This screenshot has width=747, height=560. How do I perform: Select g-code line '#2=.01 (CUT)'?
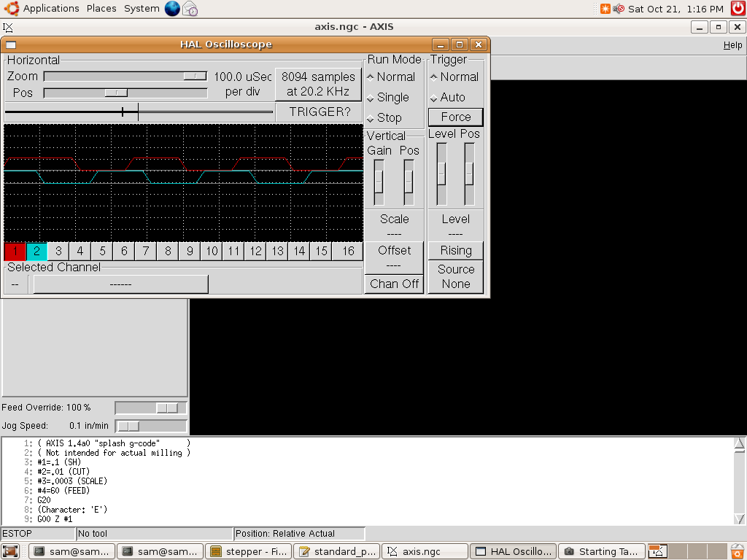pos(63,472)
